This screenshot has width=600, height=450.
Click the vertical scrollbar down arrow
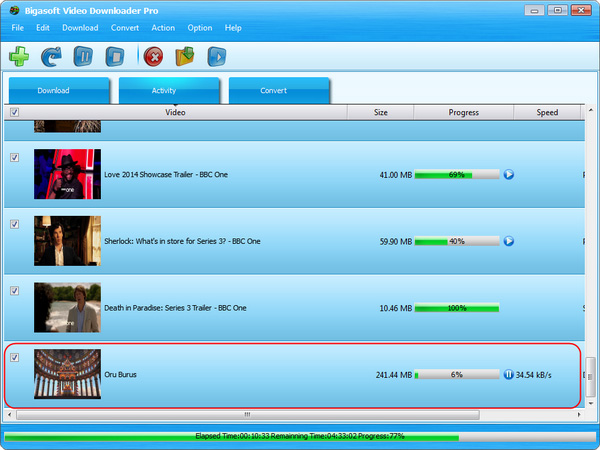click(x=591, y=403)
